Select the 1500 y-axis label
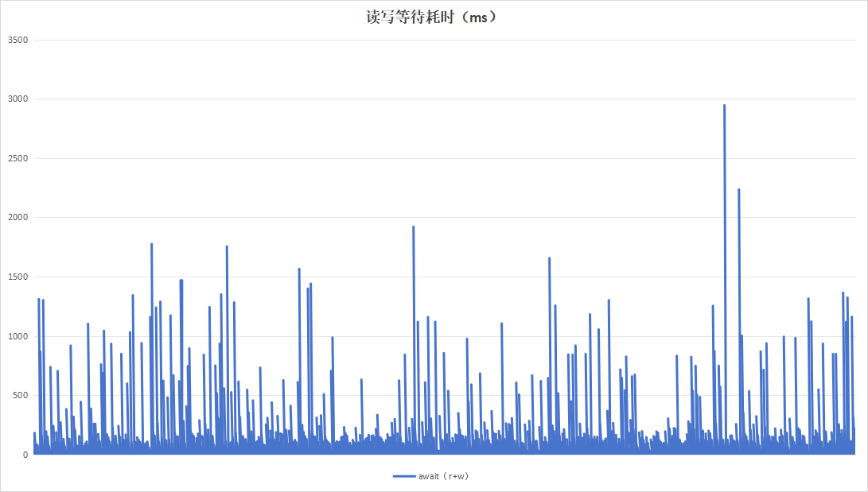868x492 pixels. point(18,277)
